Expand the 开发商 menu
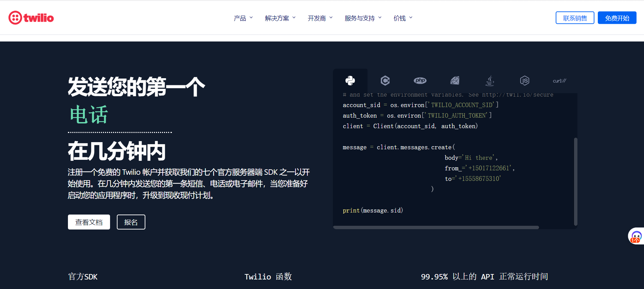 320,18
